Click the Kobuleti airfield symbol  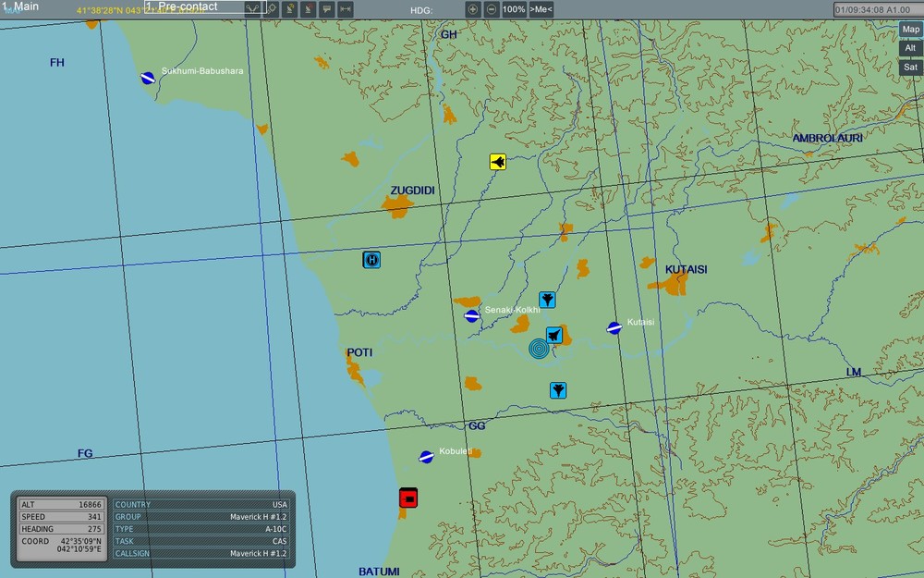pyautogui.click(x=426, y=457)
